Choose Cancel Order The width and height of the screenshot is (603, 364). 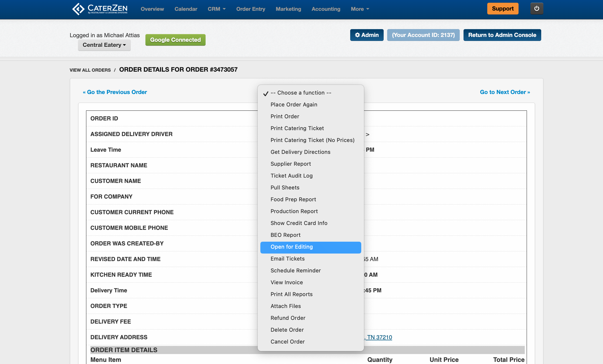[311, 342]
